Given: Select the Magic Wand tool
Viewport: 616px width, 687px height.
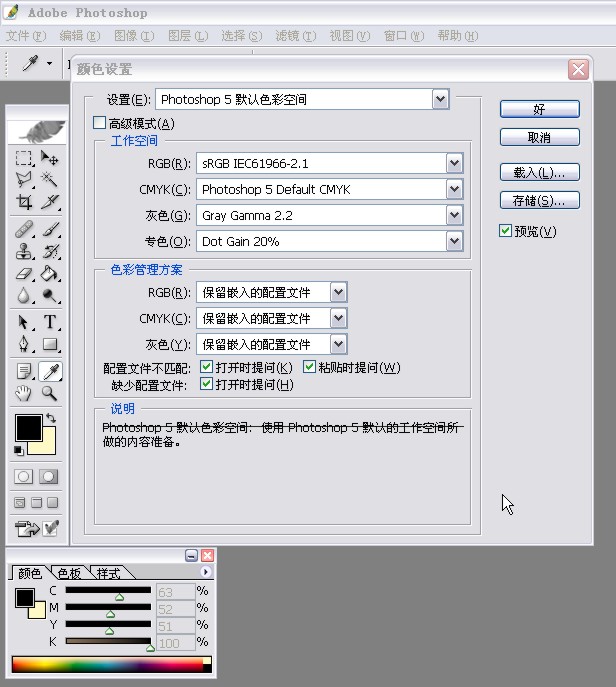Looking at the screenshot, I should click(x=50, y=179).
